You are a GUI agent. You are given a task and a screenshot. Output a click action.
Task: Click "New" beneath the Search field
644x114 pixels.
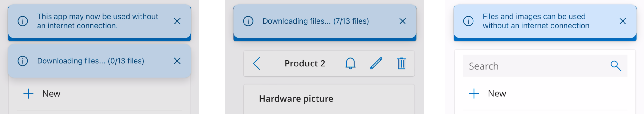coord(497,94)
